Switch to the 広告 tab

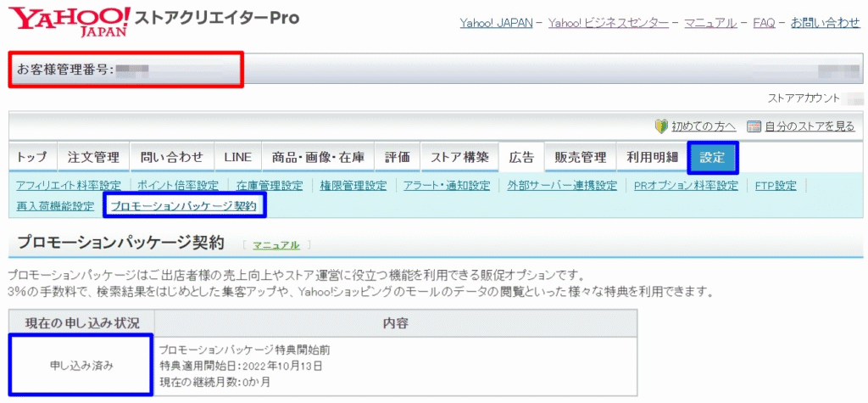coord(521,158)
